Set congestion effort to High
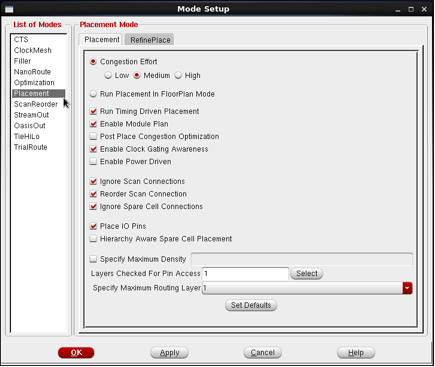Screen dimensions: 435x367 point(178,75)
